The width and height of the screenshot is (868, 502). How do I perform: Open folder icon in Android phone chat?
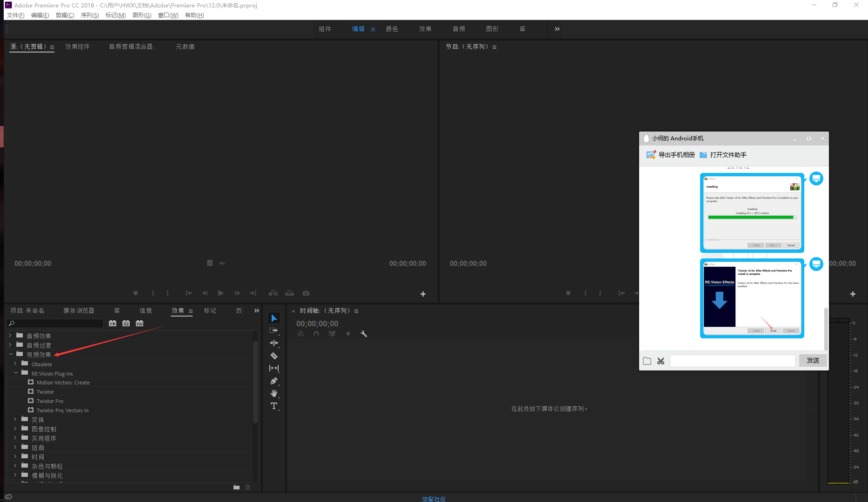pyautogui.click(x=647, y=361)
